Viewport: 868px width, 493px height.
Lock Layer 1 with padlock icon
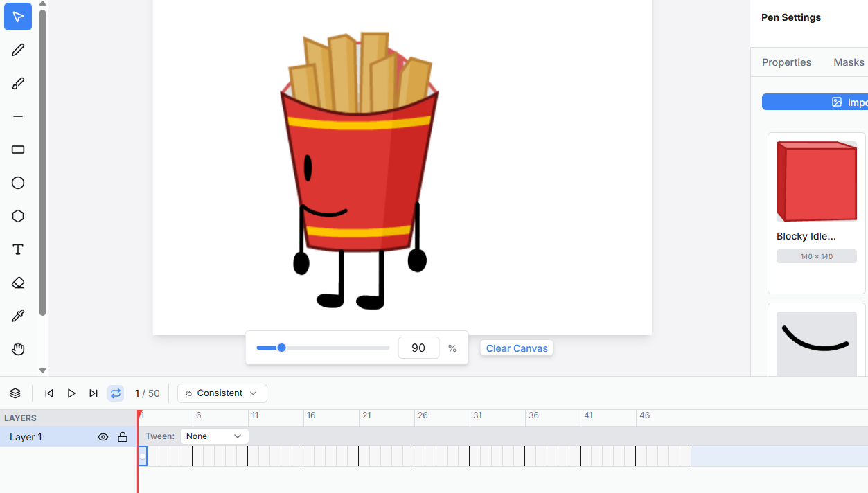pos(123,437)
